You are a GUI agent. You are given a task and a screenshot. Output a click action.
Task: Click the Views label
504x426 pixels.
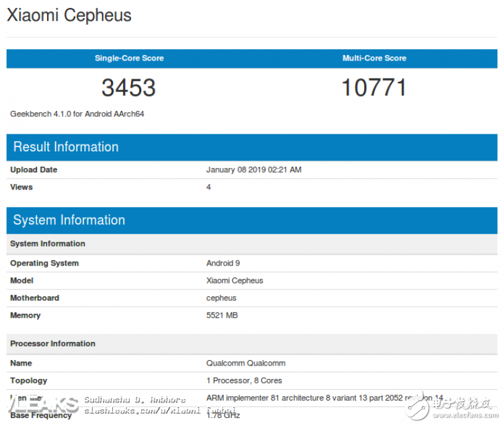22,187
